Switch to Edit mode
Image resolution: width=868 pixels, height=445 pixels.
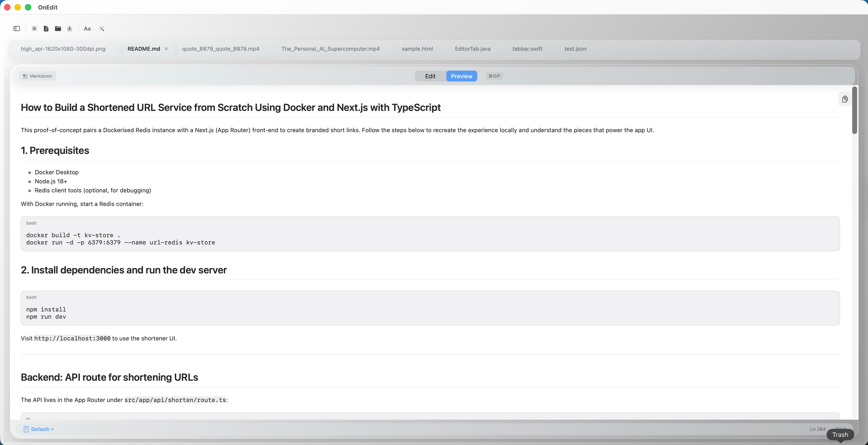click(x=430, y=76)
